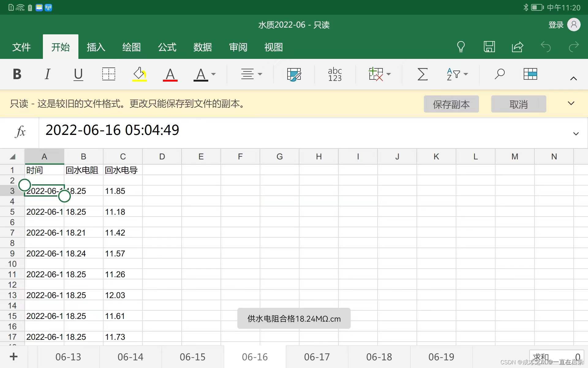588x368 pixels.
Task: Open sort and filter dropdown
Action: click(458, 74)
